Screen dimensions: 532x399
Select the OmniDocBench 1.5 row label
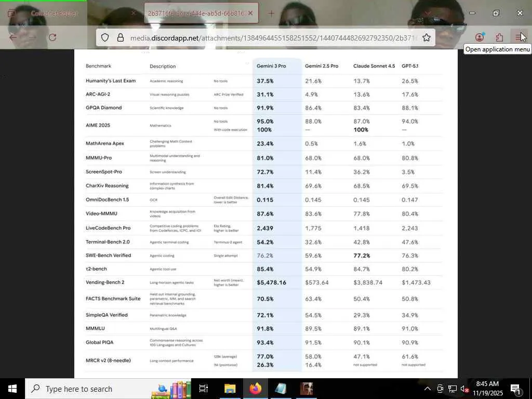click(x=107, y=199)
